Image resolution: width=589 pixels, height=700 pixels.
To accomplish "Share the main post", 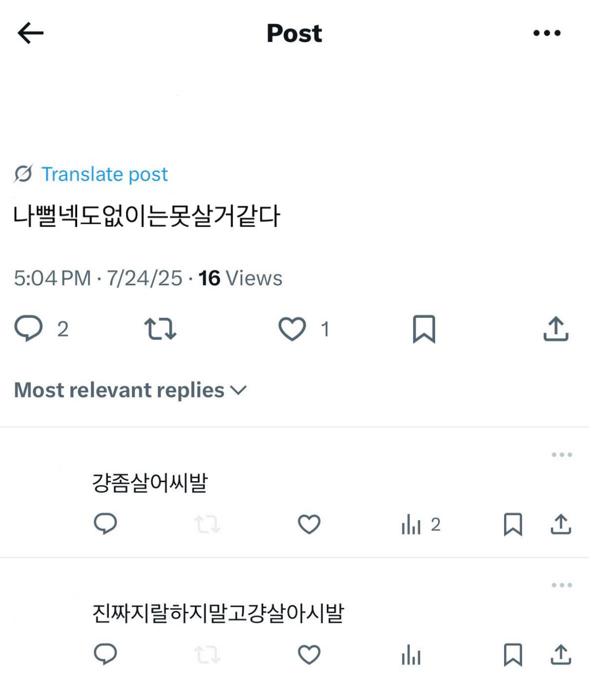I will point(556,329).
